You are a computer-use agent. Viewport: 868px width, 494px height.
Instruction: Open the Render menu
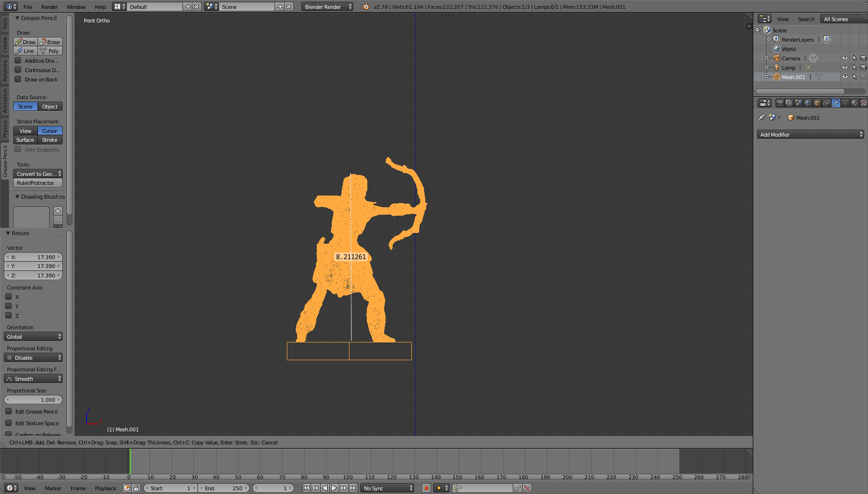[x=49, y=7]
